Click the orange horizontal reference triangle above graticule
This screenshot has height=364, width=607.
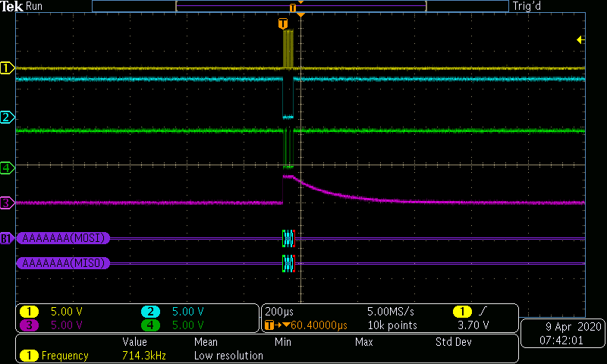[x=300, y=14]
